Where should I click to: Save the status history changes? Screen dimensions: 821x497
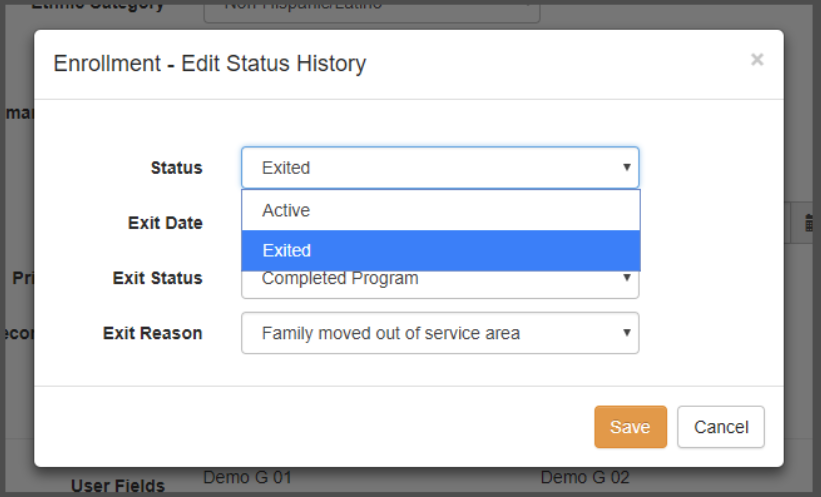click(629, 427)
